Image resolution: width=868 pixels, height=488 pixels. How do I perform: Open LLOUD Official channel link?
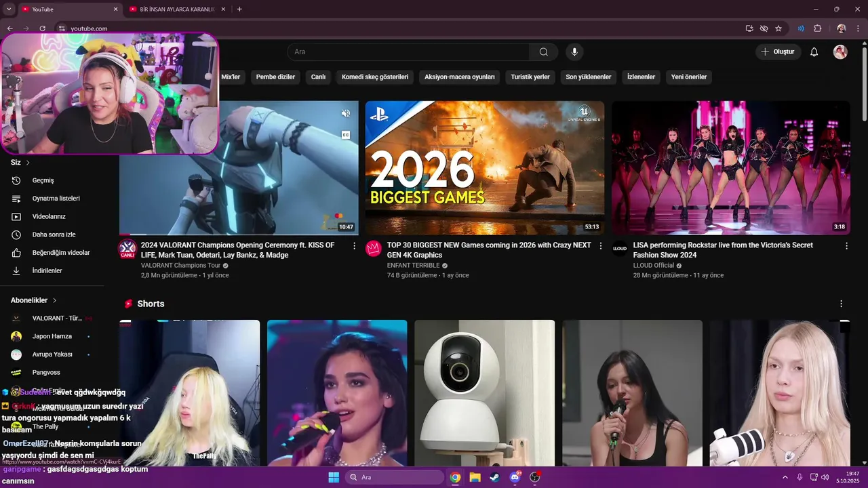pyautogui.click(x=654, y=266)
